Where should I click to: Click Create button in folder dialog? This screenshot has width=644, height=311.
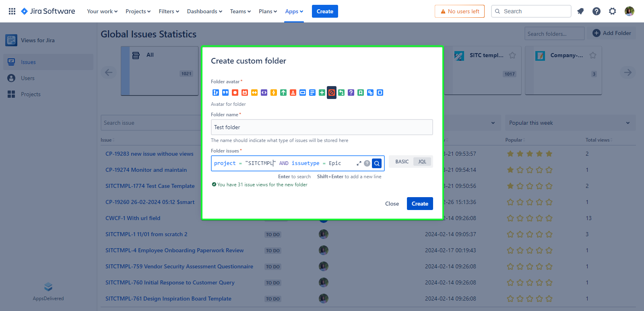[420, 204]
